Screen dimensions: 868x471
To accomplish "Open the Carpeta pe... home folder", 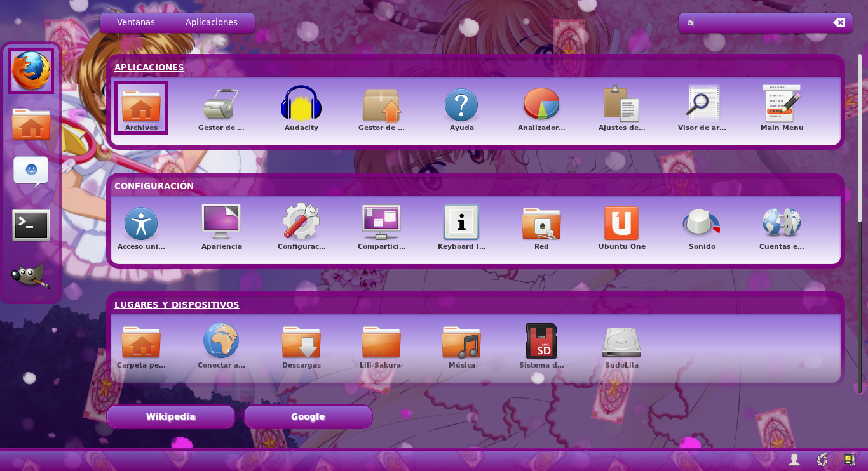I will (x=141, y=345).
